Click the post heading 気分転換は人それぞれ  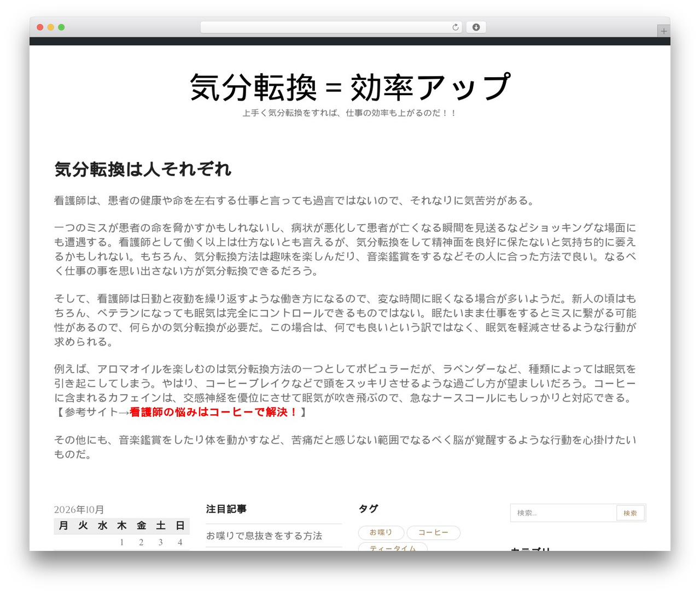[x=143, y=170]
